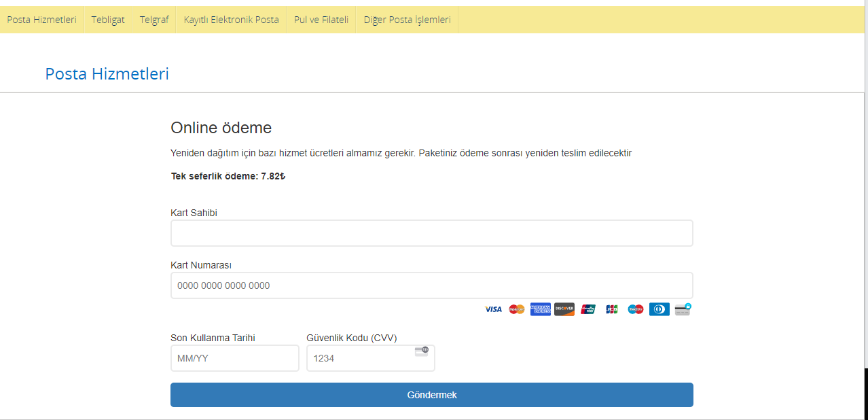
Task: Click the 'Yeniden dağıtım için' description text
Action: click(x=401, y=153)
